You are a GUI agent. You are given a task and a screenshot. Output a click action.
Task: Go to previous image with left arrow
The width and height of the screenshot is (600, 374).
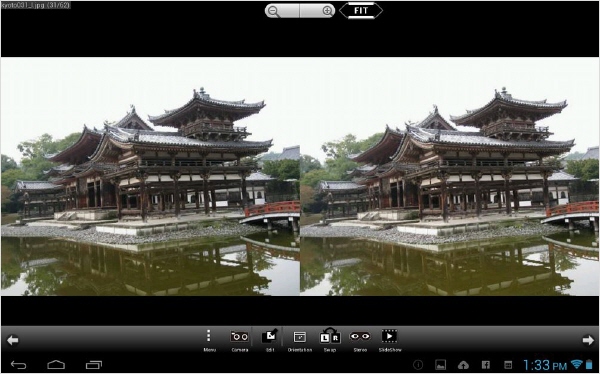12,340
